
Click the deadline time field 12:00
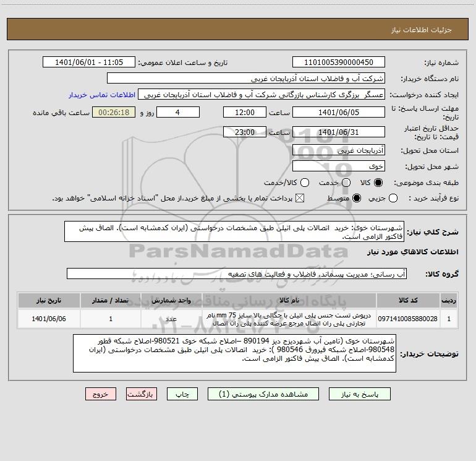click(x=245, y=112)
